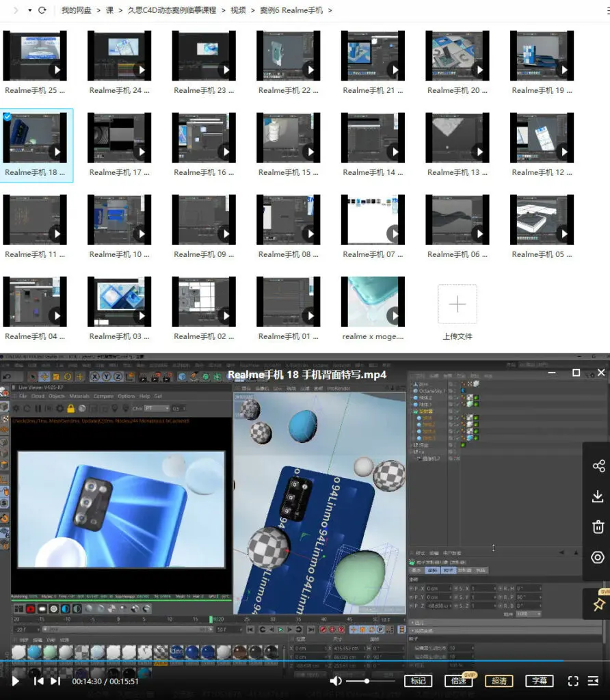This screenshot has width=610, height=700.
Task: Download the video using sidebar icon
Action: coord(598,496)
